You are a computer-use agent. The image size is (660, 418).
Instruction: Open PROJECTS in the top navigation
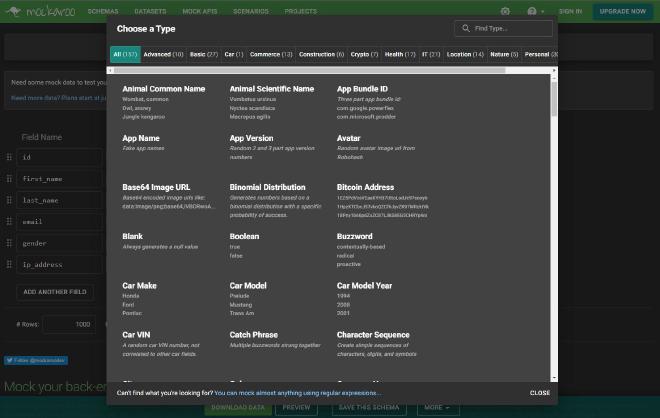click(x=301, y=11)
